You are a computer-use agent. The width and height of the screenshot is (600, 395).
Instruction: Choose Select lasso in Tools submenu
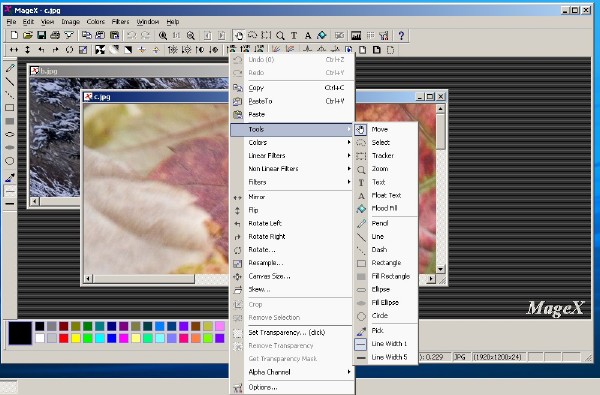click(386, 142)
